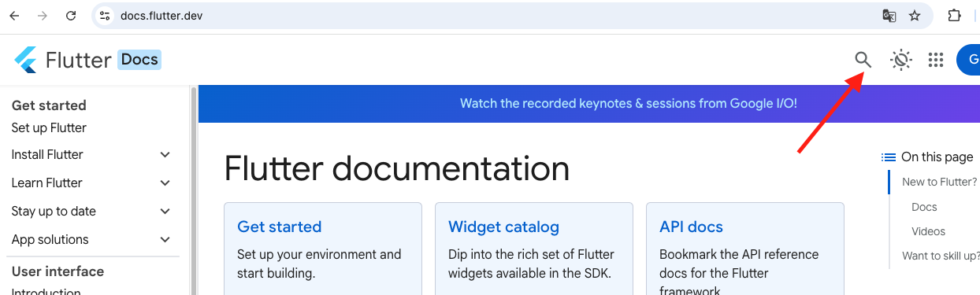This screenshot has height=295, width=980.
Task: Toggle the light/dark theme icon
Action: [x=901, y=60]
